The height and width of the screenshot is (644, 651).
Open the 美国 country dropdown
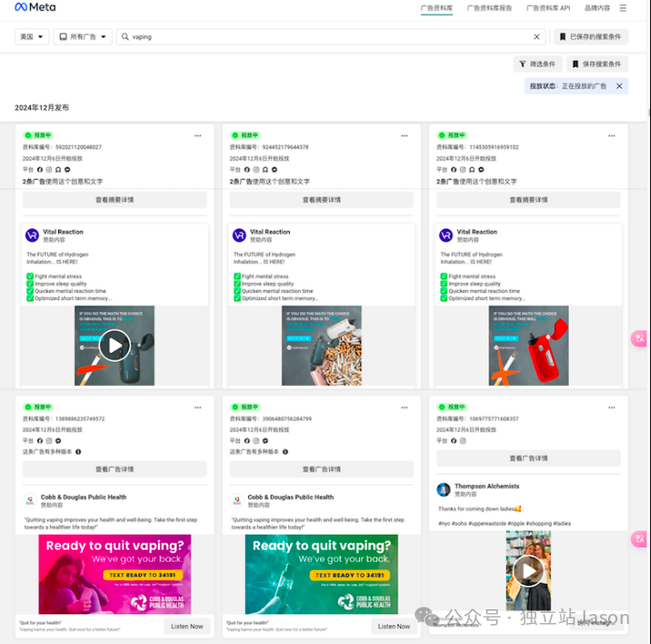pos(32,36)
